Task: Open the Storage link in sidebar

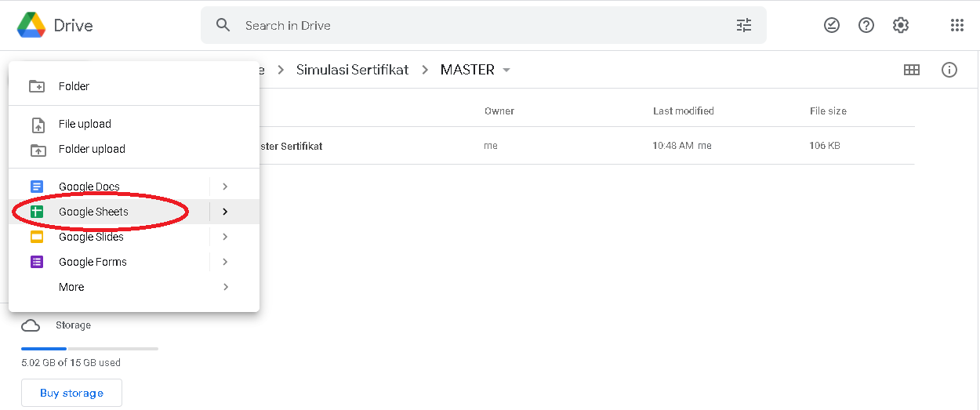Action: coord(73,325)
